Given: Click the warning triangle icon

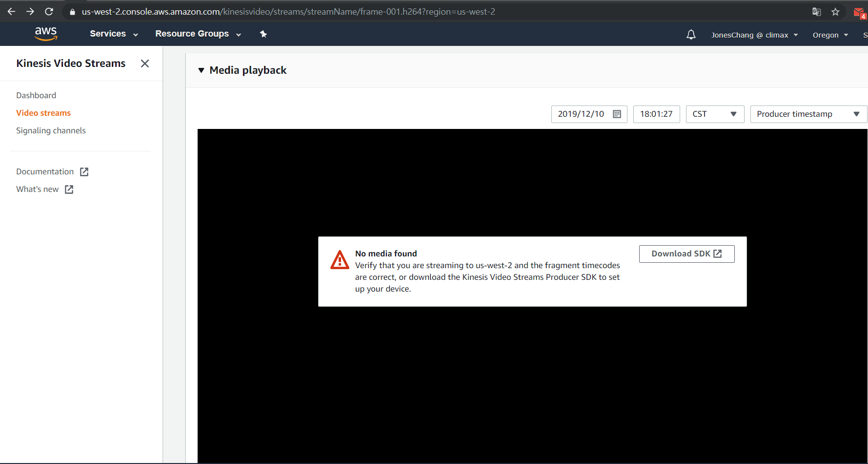Looking at the screenshot, I should (x=340, y=260).
